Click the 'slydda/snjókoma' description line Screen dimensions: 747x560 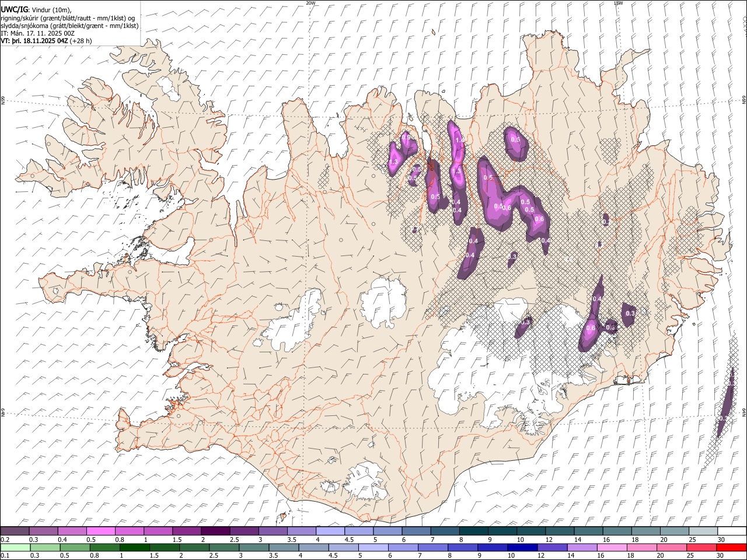(69, 26)
